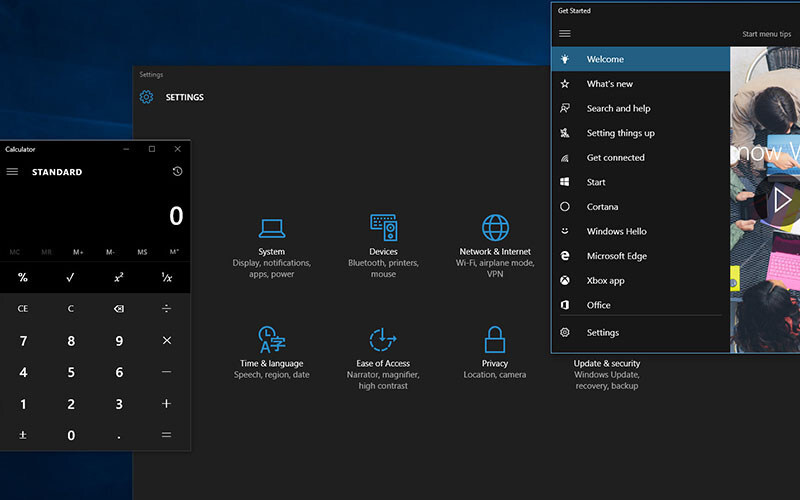Image resolution: width=800 pixels, height=500 pixels.
Task: Open Get Started hamburger menu
Action: pyautogui.click(x=565, y=34)
